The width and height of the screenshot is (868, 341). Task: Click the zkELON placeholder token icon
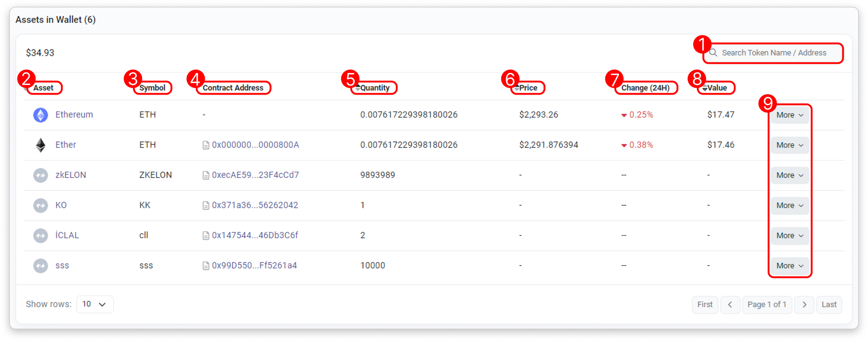click(40, 175)
